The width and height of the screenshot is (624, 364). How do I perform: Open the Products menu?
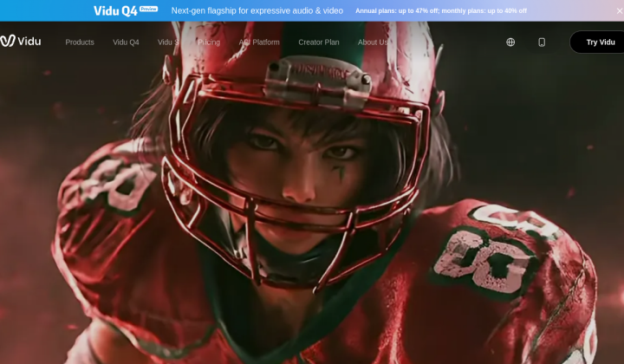[80, 42]
